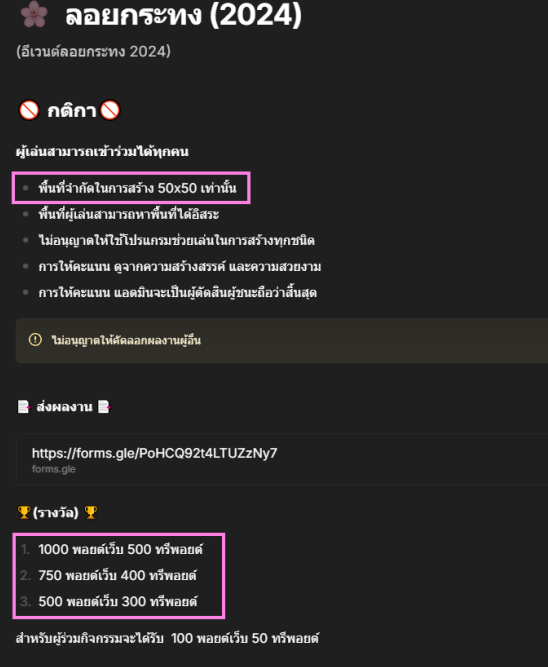Image resolution: width=548 pixels, height=667 pixels.
Task: Click the third prize 500 points item
Action: point(118,601)
